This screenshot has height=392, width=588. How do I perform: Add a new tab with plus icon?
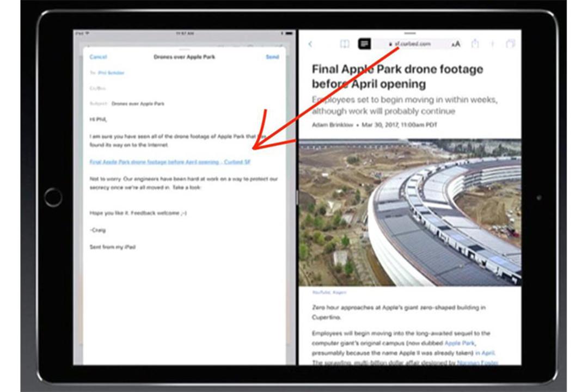492,44
